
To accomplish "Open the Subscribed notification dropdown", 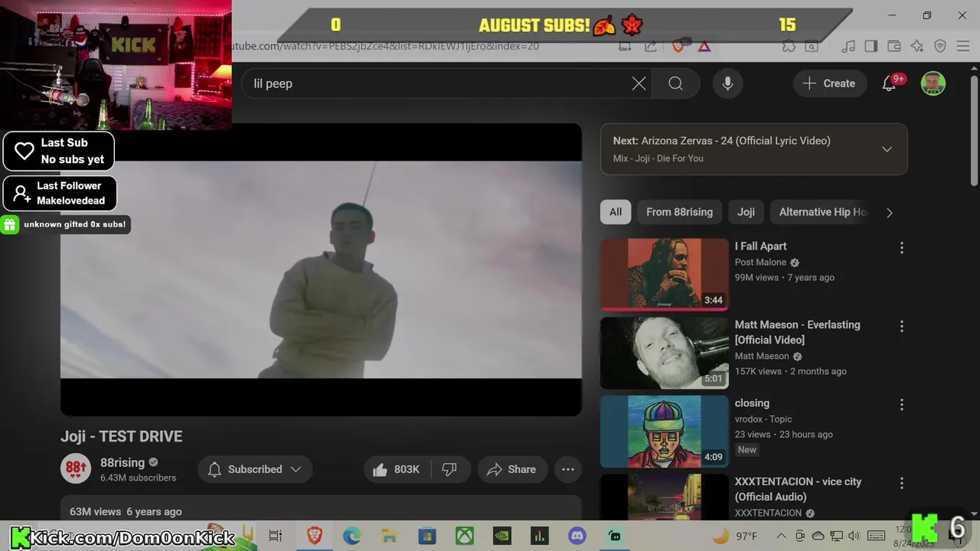I will coord(255,469).
